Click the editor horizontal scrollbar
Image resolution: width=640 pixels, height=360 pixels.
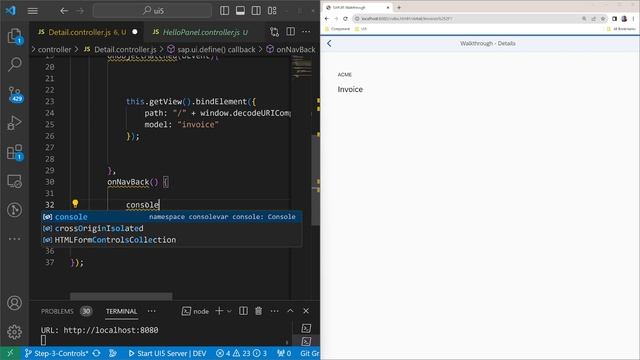121,296
